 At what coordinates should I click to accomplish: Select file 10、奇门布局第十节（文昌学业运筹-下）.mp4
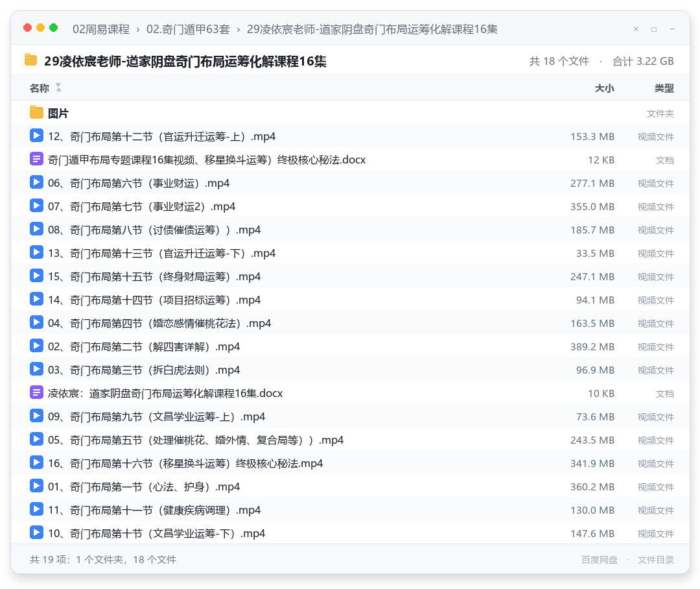157,534
